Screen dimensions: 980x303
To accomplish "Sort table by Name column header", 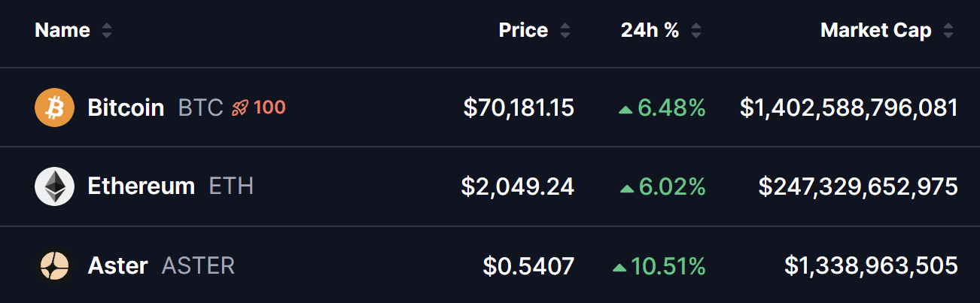I will [62, 31].
